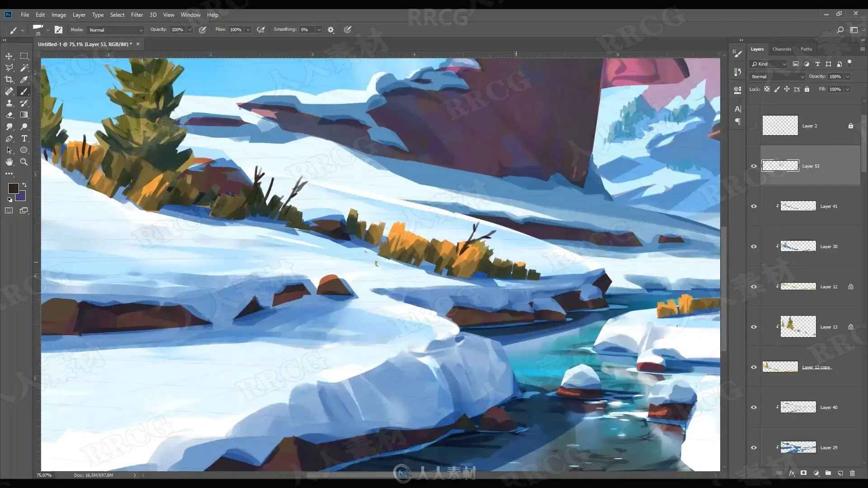Open the Image menu

pos(59,15)
